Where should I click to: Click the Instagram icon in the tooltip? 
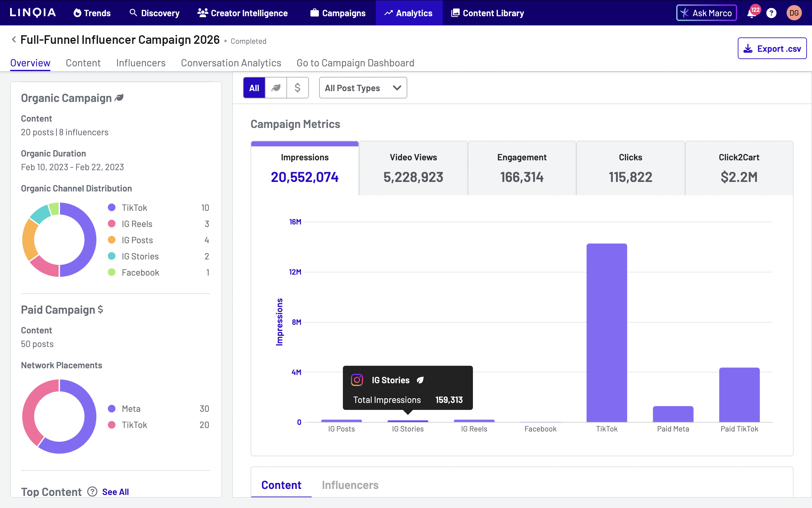pyautogui.click(x=357, y=380)
